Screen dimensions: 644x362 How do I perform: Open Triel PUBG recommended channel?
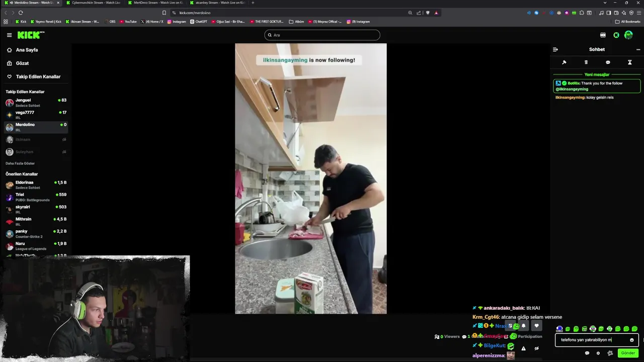36,197
